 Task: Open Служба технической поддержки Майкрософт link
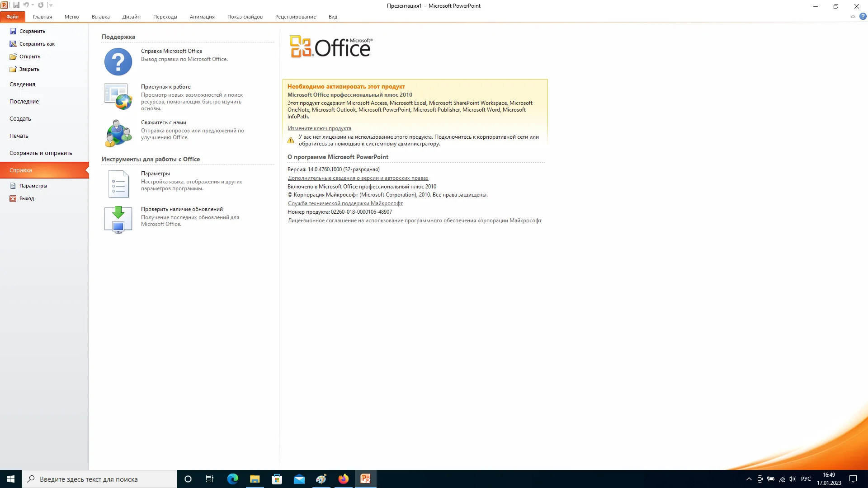(345, 203)
